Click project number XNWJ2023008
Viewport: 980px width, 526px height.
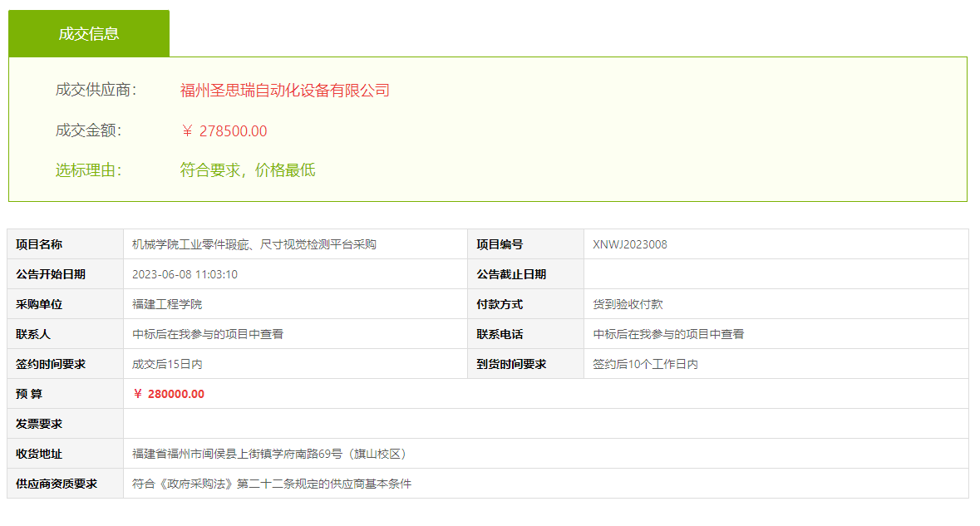(x=630, y=244)
